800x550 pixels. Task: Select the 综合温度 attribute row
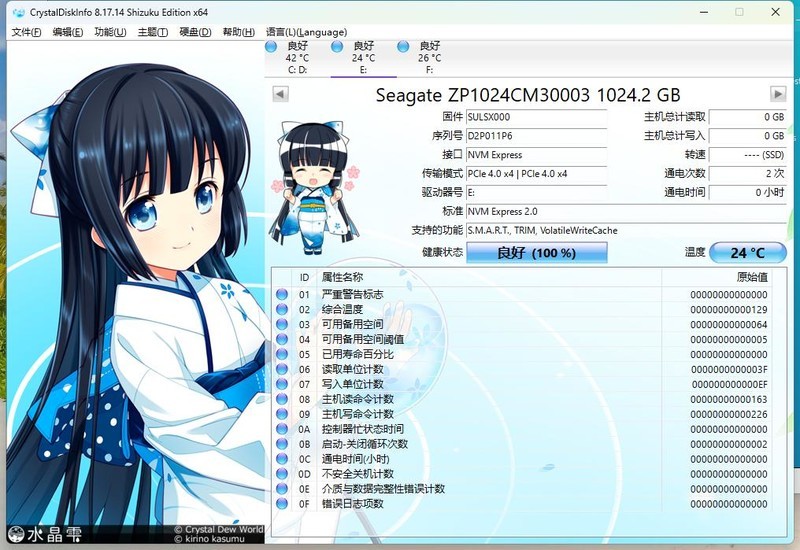click(521, 309)
